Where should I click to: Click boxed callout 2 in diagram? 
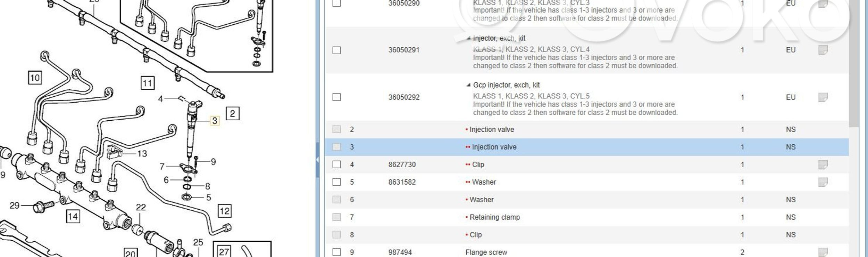coord(232,113)
